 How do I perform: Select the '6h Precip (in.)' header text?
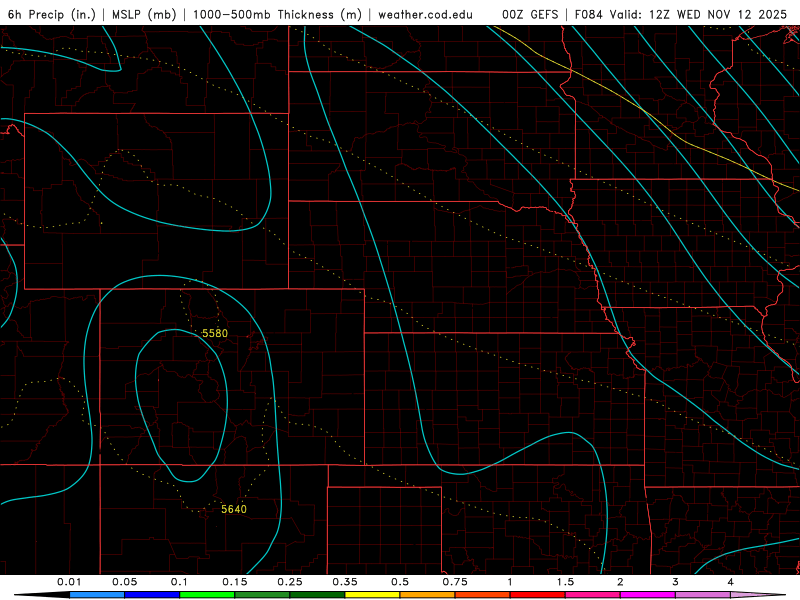tap(52, 14)
